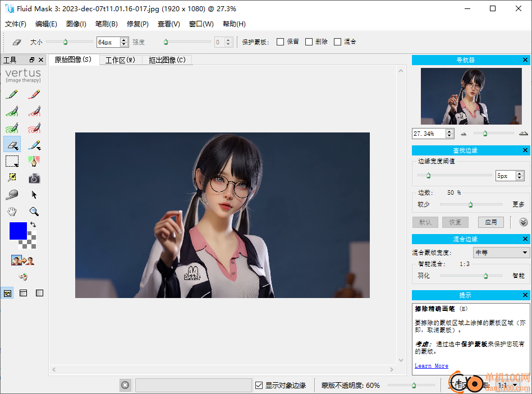This screenshot has width=532, height=394.
Task: Open the Learn More link
Action: coord(431,365)
